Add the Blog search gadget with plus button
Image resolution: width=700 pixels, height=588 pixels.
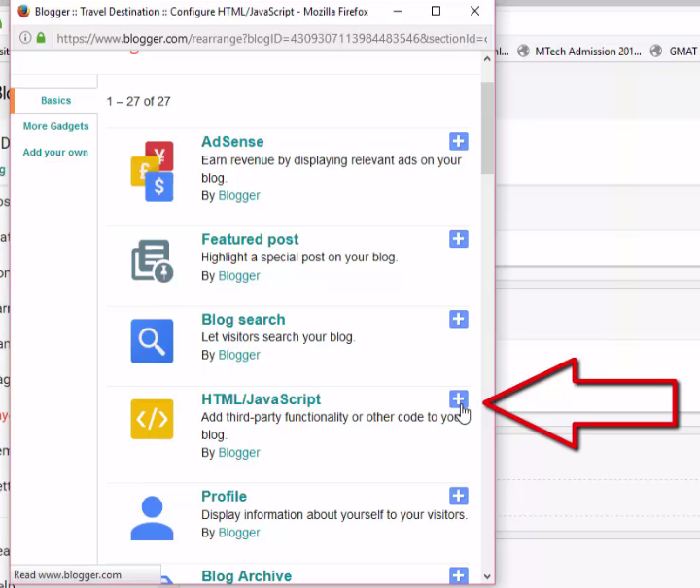tap(459, 319)
